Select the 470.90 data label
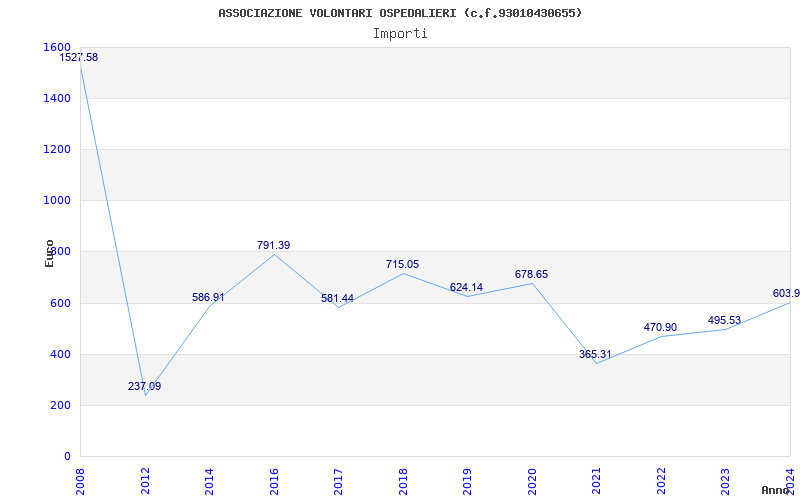This screenshot has width=800, height=500. (x=660, y=328)
